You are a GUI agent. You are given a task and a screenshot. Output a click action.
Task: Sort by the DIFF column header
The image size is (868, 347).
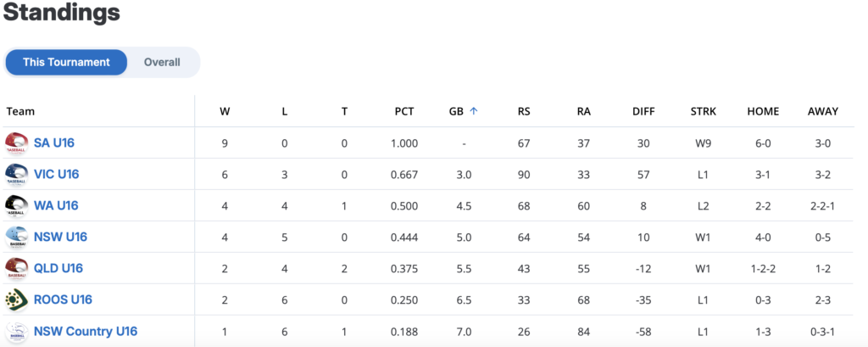(x=643, y=111)
